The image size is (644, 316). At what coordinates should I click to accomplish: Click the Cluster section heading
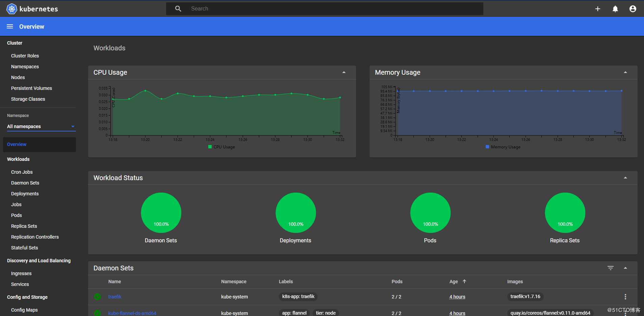pos(15,43)
